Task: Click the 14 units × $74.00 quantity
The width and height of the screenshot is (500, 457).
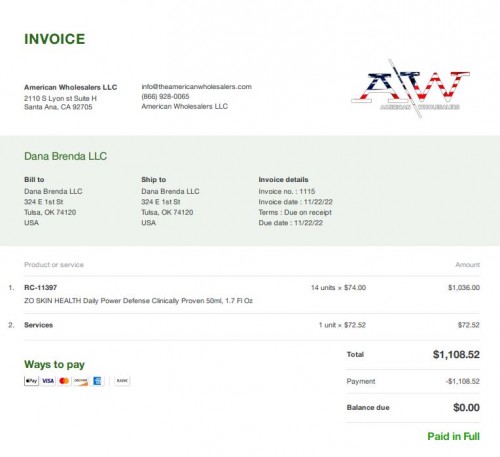Action: point(338,288)
